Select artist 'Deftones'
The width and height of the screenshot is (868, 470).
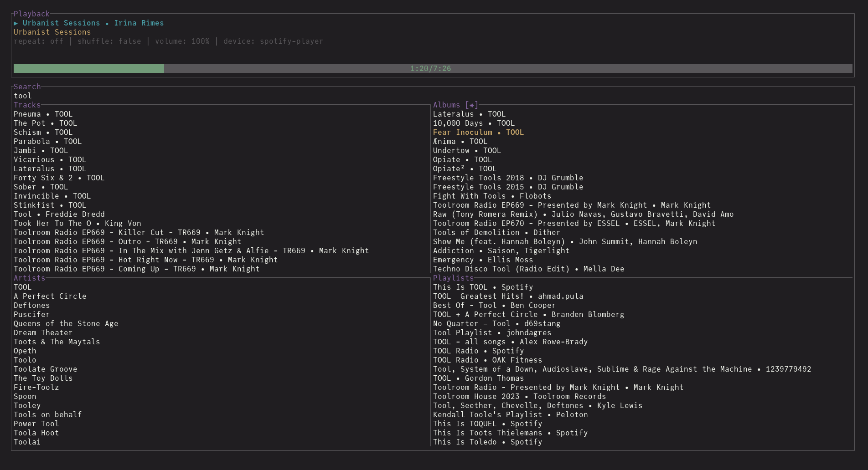(x=31, y=305)
